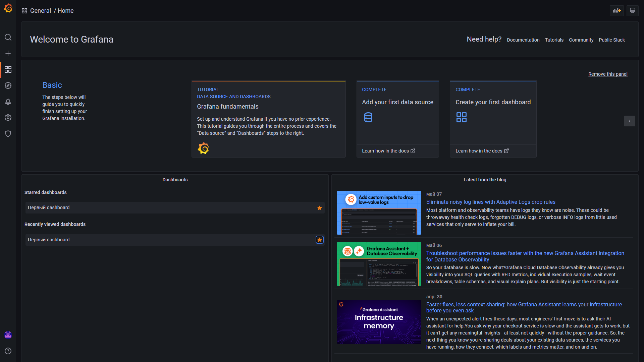Click the Welcome to Grafana heading
Viewport: 644px width, 362px height.
pyautogui.click(x=72, y=39)
